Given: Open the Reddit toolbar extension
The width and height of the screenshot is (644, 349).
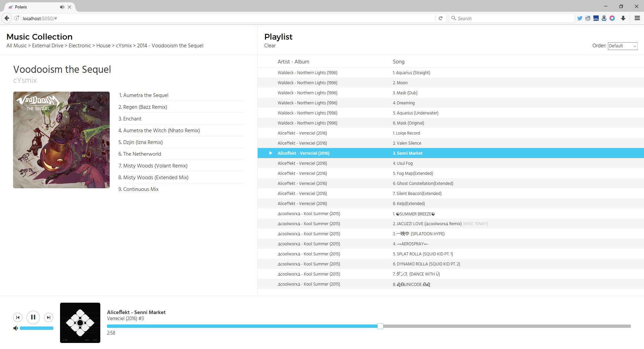Looking at the screenshot, I should [588, 18].
